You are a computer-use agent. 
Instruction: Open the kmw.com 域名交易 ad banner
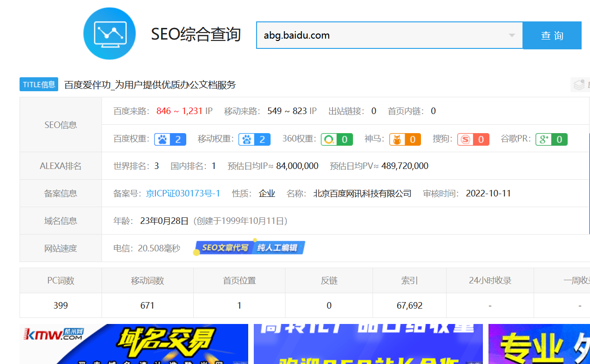tap(134, 344)
